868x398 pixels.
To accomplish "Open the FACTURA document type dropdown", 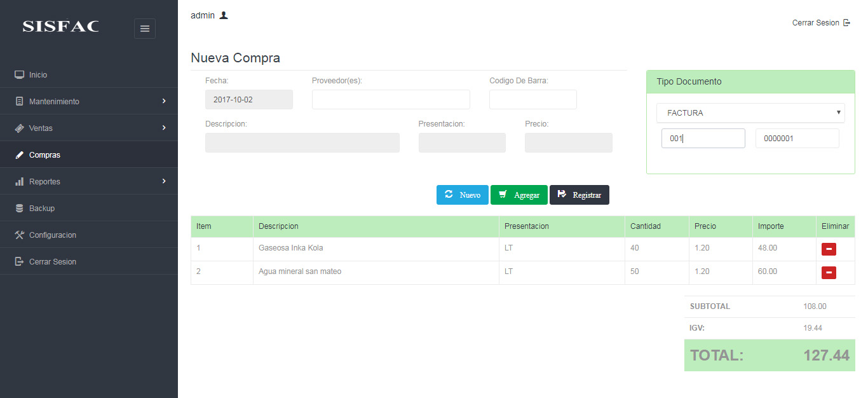I will (x=750, y=113).
